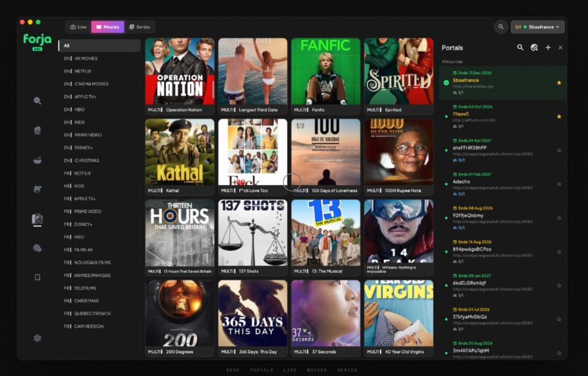Image resolution: width=588 pixels, height=376 pixels.
Task: Open the search magnifier in left sidebar
Action: (x=37, y=101)
